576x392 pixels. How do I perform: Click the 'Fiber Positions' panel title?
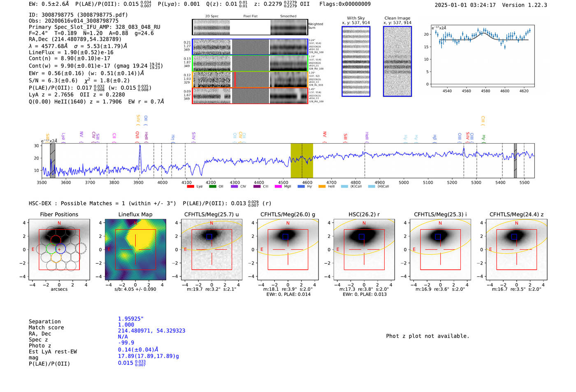coord(59,214)
